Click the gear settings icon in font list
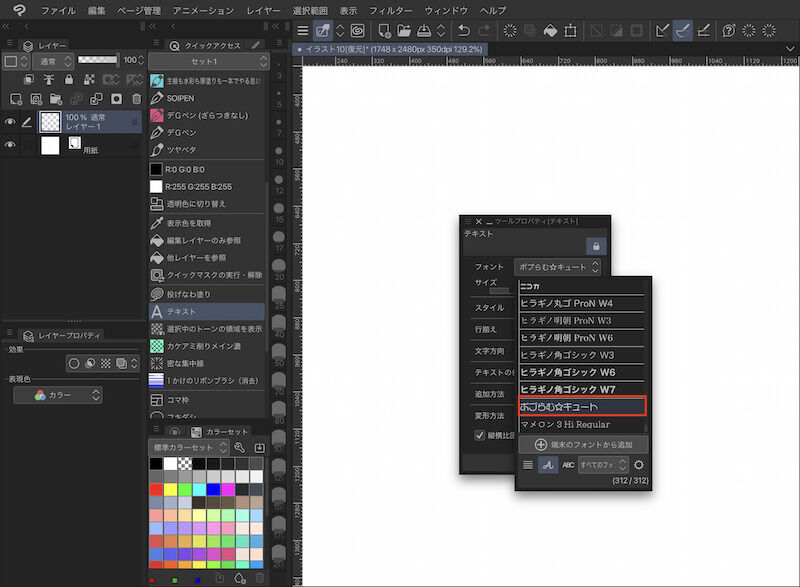800x587 pixels. pyautogui.click(x=638, y=465)
